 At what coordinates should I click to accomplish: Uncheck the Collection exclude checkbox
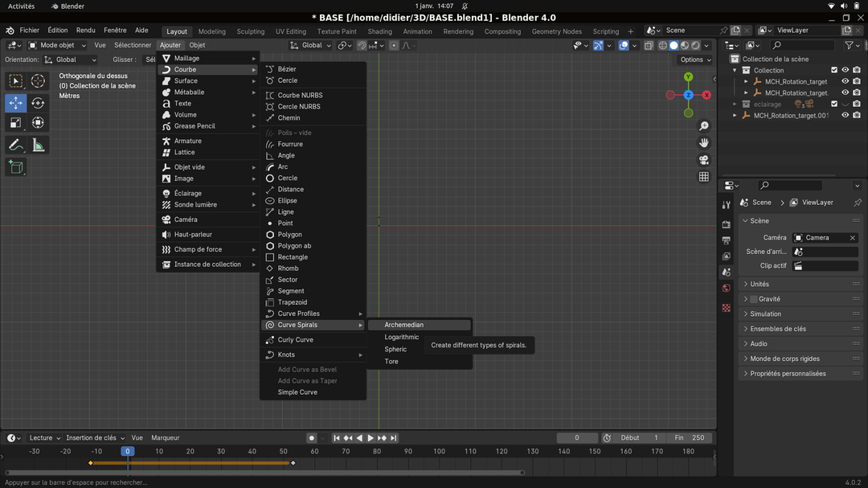[834, 71]
